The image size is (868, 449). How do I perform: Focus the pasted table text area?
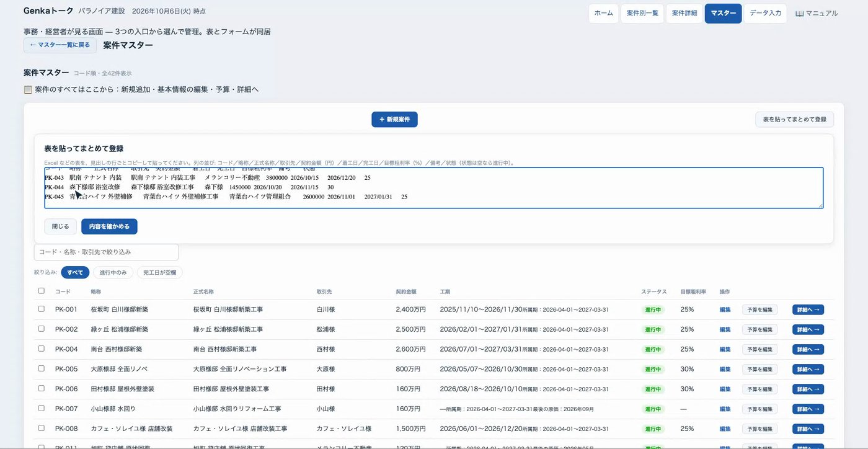433,188
